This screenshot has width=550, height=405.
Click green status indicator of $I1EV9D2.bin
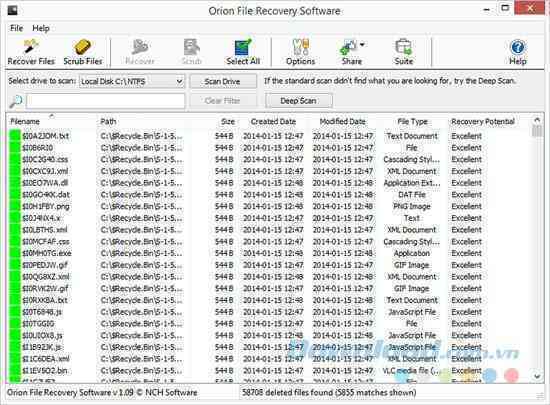pyautogui.click(x=15, y=371)
